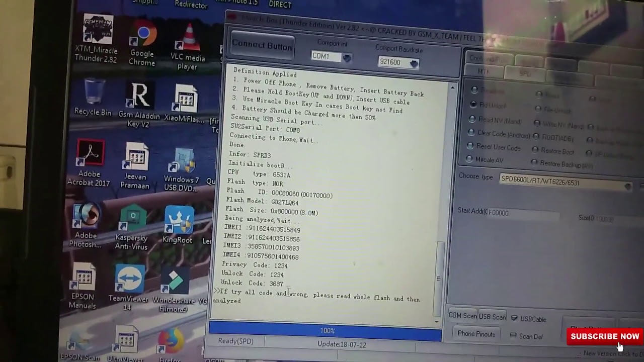This screenshot has width=644, height=362.
Task: Click the log line IMEI1 :911624403515849
Action: 262,229
